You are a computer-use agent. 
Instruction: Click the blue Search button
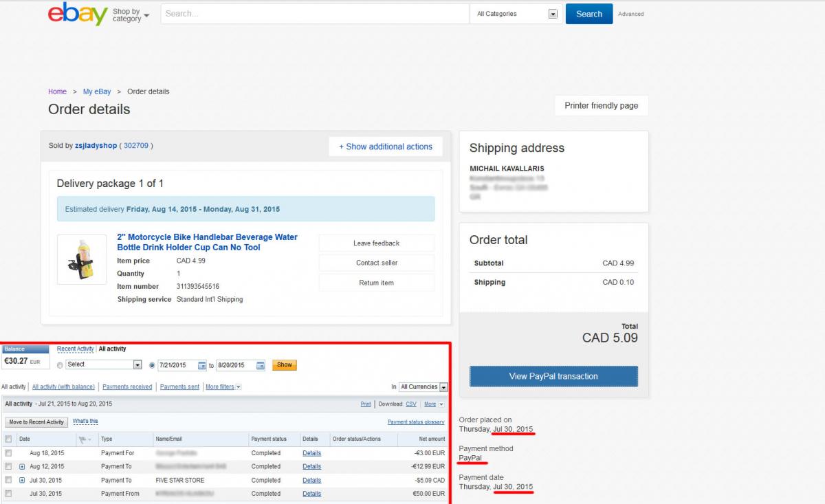coord(589,14)
